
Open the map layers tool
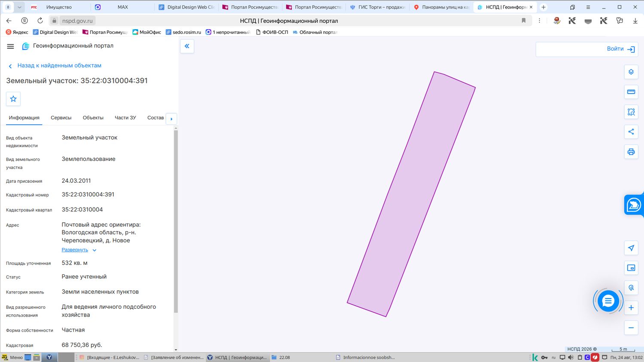[x=631, y=72]
